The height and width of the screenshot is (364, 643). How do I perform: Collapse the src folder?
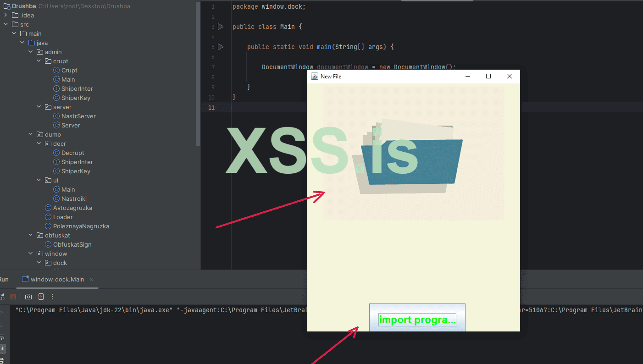pos(6,24)
